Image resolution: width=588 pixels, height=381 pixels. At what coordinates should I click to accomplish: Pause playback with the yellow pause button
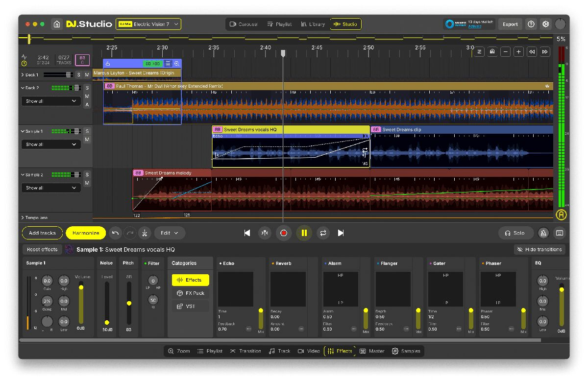pyautogui.click(x=304, y=233)
